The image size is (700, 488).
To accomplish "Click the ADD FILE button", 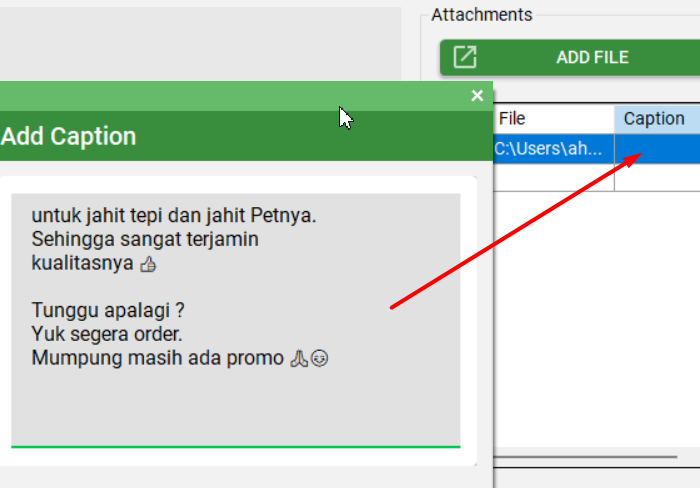I will (590, 57).
